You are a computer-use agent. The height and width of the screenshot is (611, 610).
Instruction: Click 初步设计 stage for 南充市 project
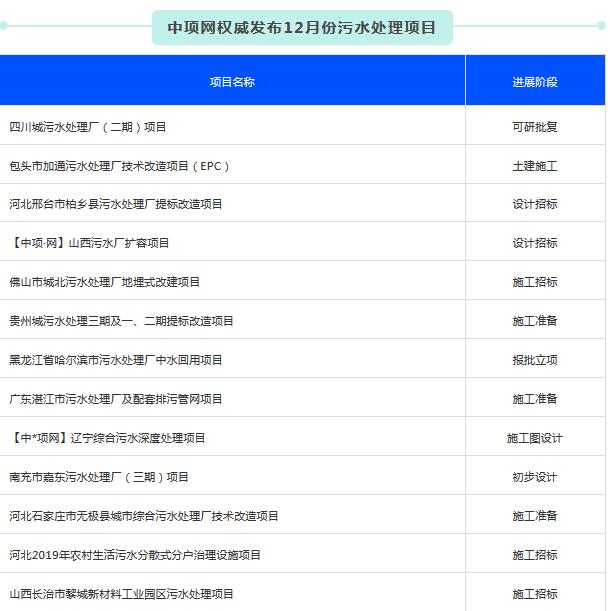coord(535,477)
